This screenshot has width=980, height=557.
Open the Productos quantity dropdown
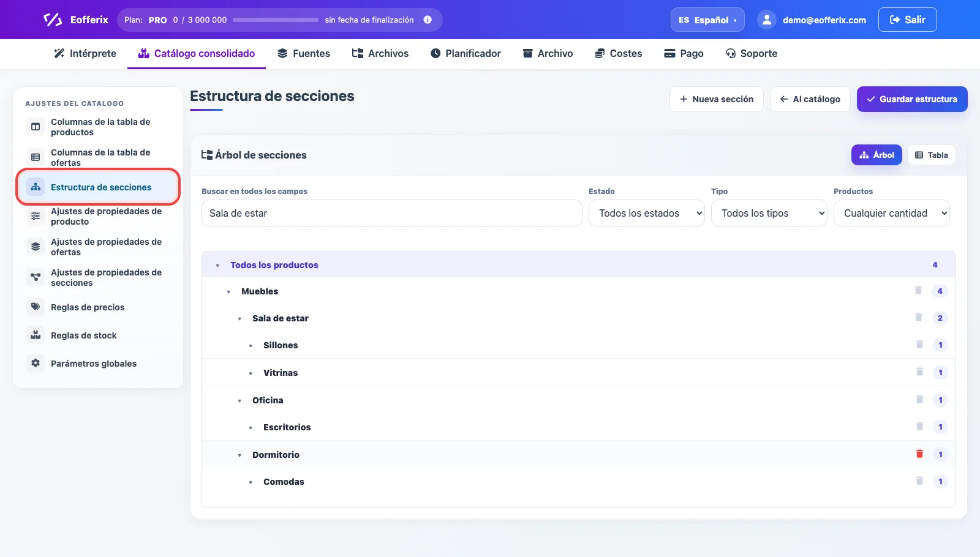(x=892, y=213)
